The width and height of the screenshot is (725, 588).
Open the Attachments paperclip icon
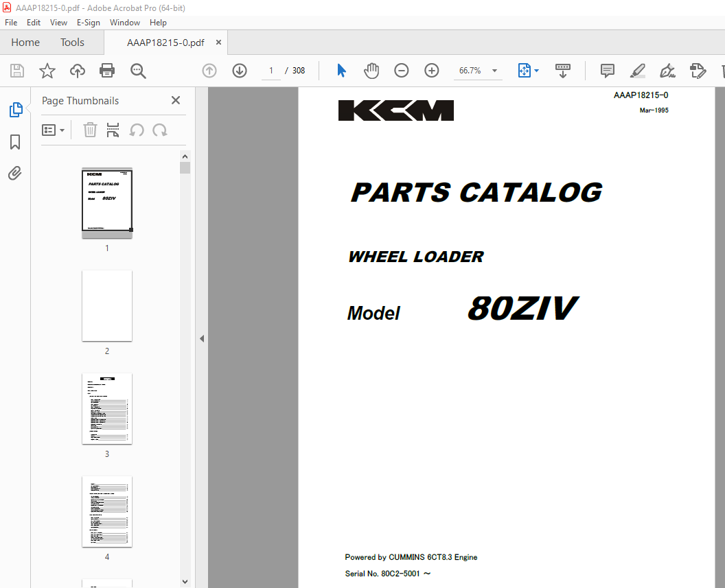[x=15, y=173]
